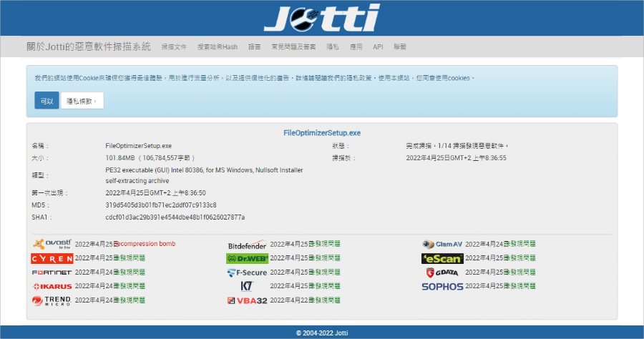Open the eScan scanner logo
Image resolution: width=644 pixels, height=339 pixels.
[x=442, y=258]
